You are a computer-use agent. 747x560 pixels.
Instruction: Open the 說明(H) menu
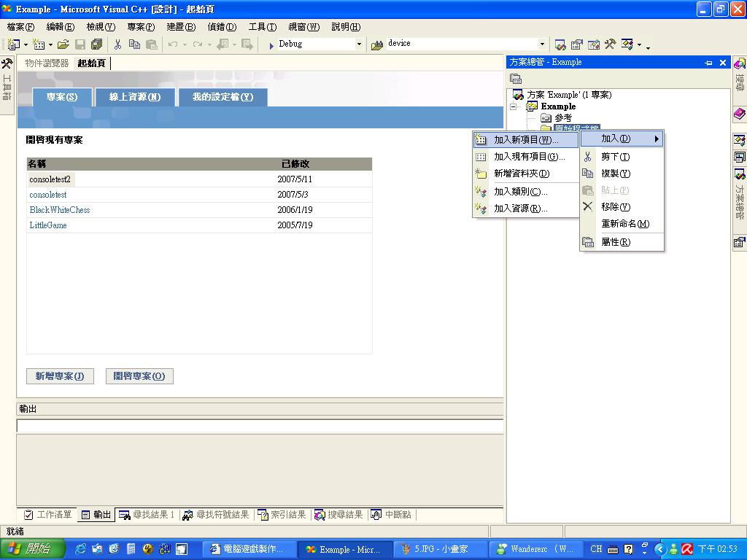[x=346, y=27]
